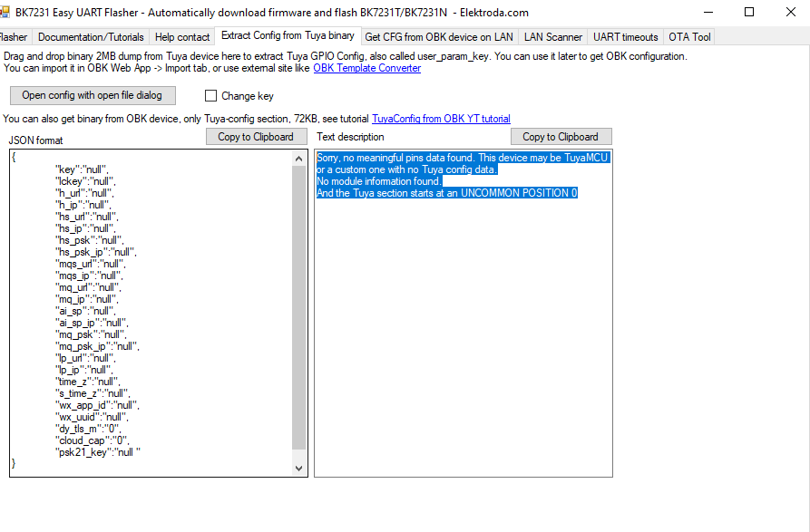The image size is (810, 532).
Task: Click the JSON scrollbar down arrow
Action: coord(298,468)
